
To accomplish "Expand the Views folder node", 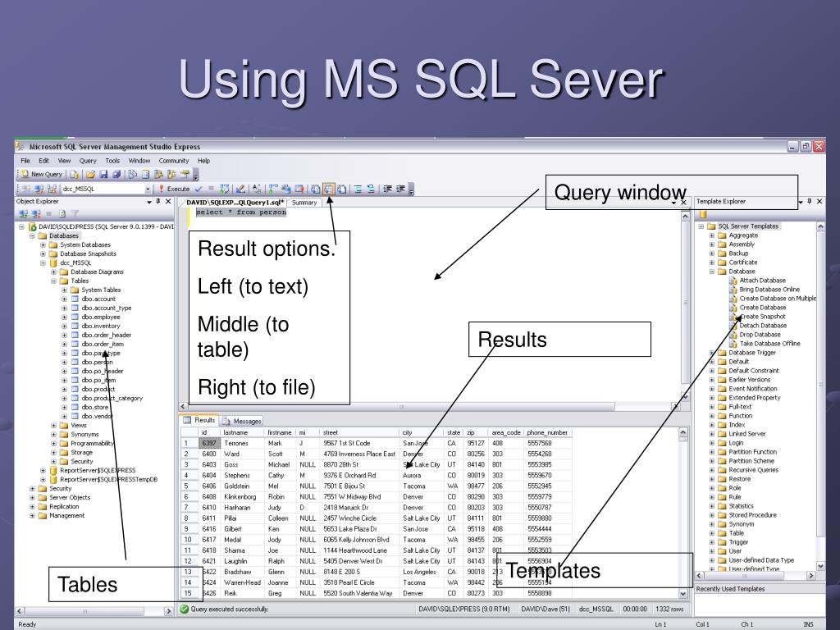I will point(53,426).
